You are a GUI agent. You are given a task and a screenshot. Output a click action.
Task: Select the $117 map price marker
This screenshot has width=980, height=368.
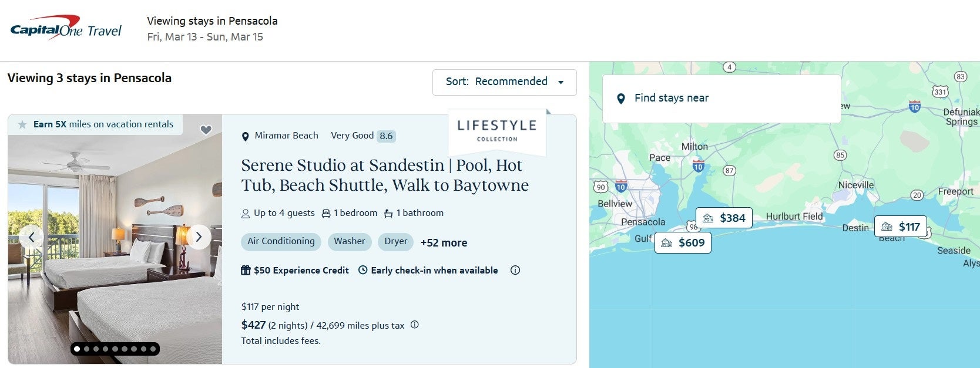[901, 227]
